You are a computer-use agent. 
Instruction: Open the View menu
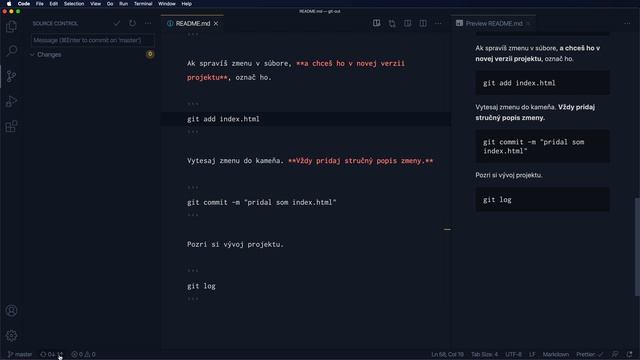click(96, 4)
